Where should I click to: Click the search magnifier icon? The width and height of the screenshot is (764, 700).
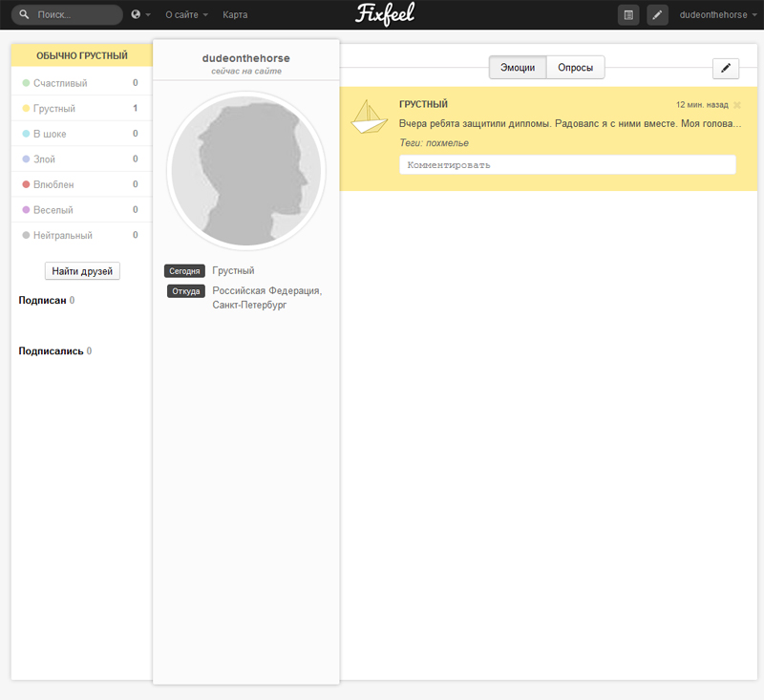(x=24, y=14)
